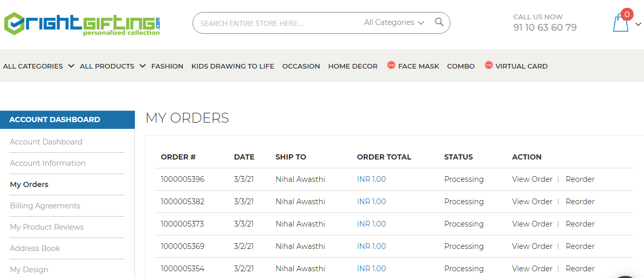Open Account Information in sidebar
Viewport: 644px width, 278px height.
pos(48,163)
